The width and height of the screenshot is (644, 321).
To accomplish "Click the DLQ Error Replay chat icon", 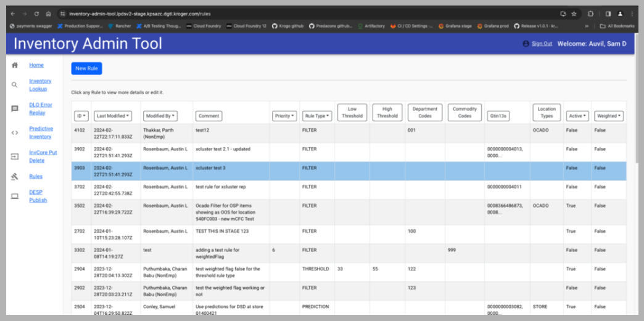I will [x=15, y=109].
